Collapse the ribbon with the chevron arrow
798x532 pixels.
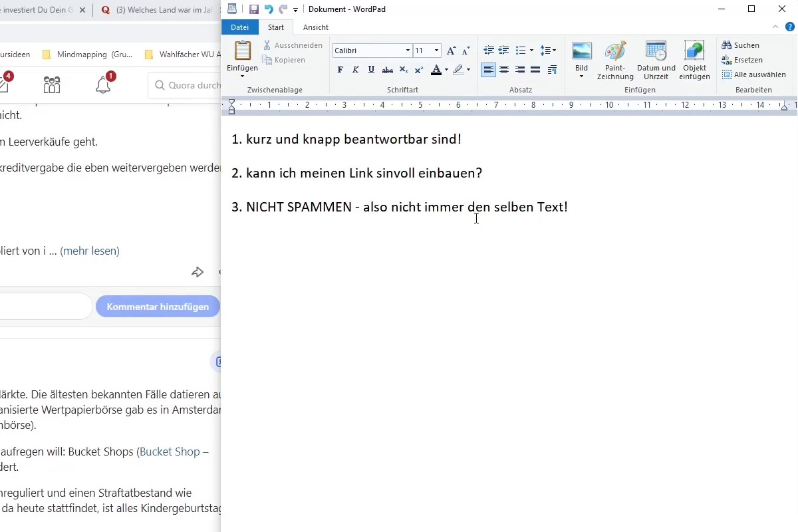(775, 27)
